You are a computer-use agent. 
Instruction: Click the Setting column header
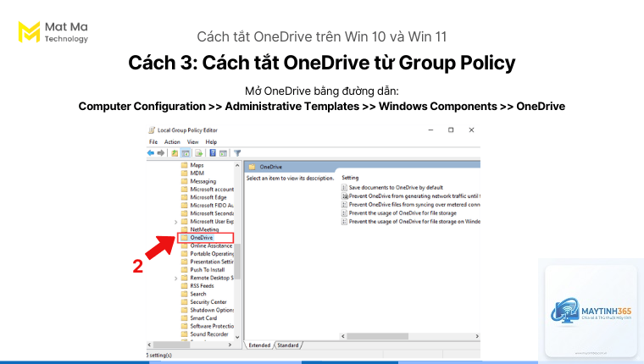click(350, 178)
